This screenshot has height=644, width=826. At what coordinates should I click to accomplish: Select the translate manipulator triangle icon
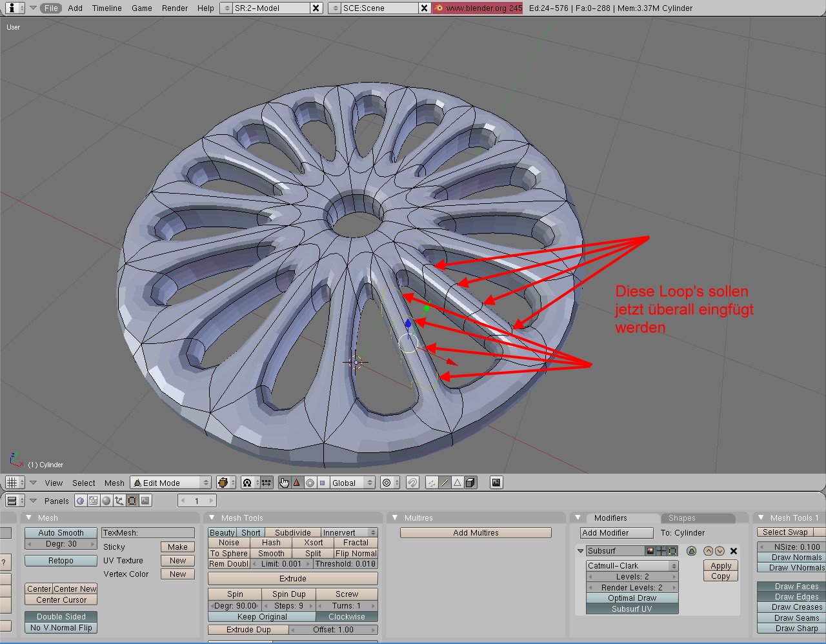pyautogui.click(x=297, y=483)
